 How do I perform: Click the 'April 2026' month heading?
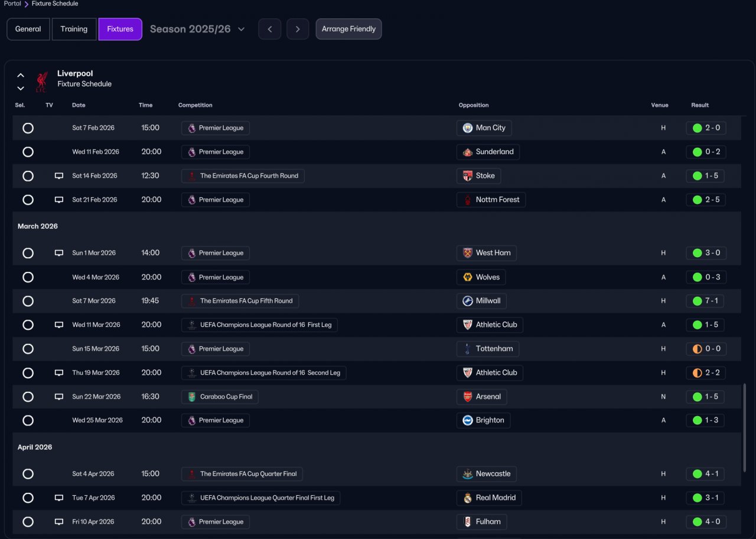pyautogui.click(x=35, y=447)
